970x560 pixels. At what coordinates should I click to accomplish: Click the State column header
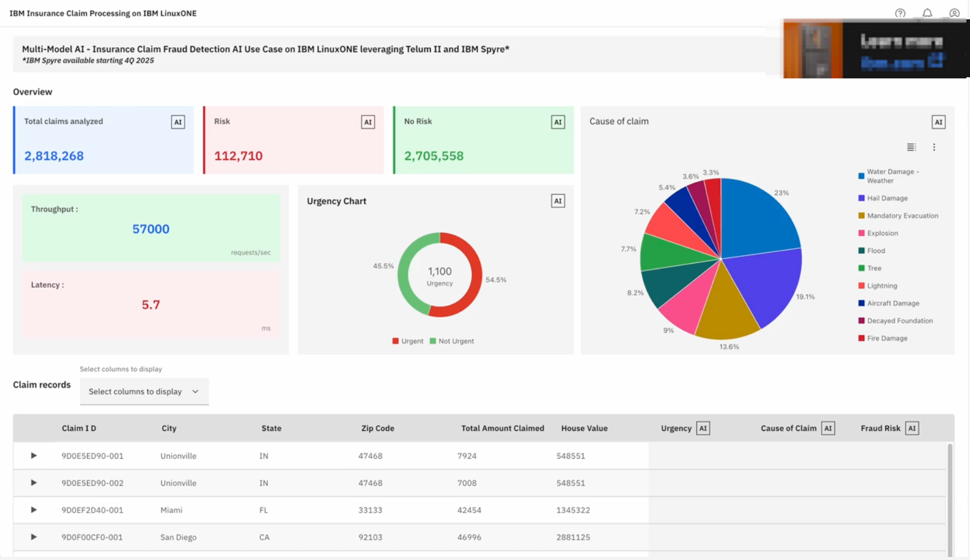pos(271,428)
